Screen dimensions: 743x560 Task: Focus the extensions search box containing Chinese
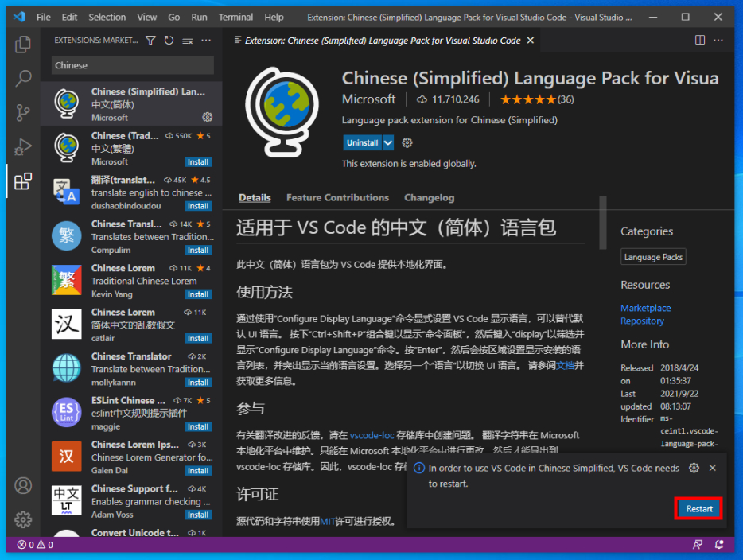click(132, 65)
